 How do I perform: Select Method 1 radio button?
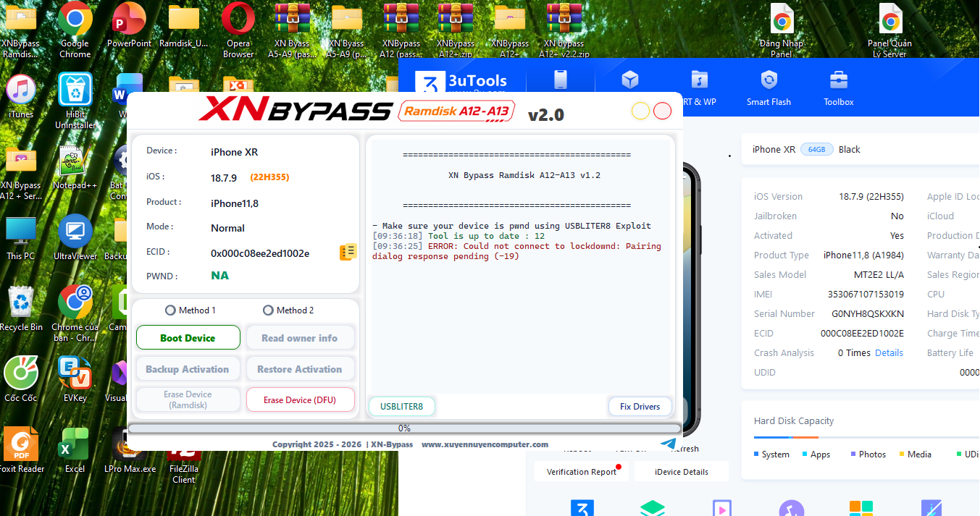190,310
